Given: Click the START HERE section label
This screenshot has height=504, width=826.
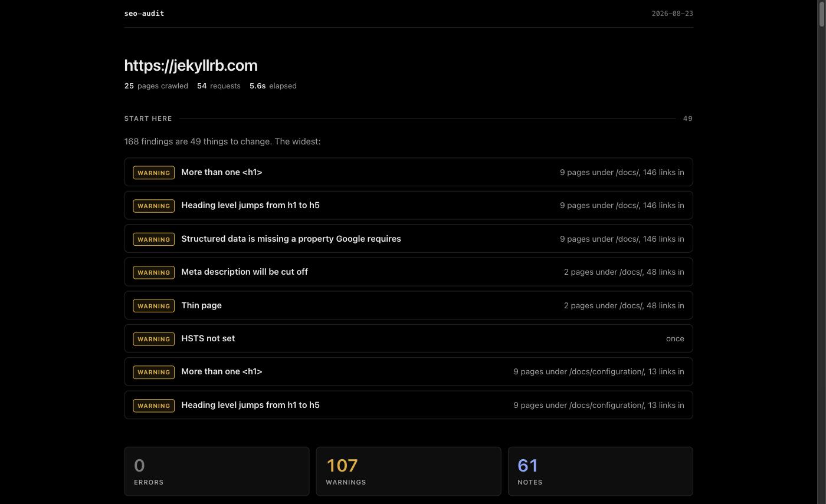Looking at the screenshot, I should 148,118.
